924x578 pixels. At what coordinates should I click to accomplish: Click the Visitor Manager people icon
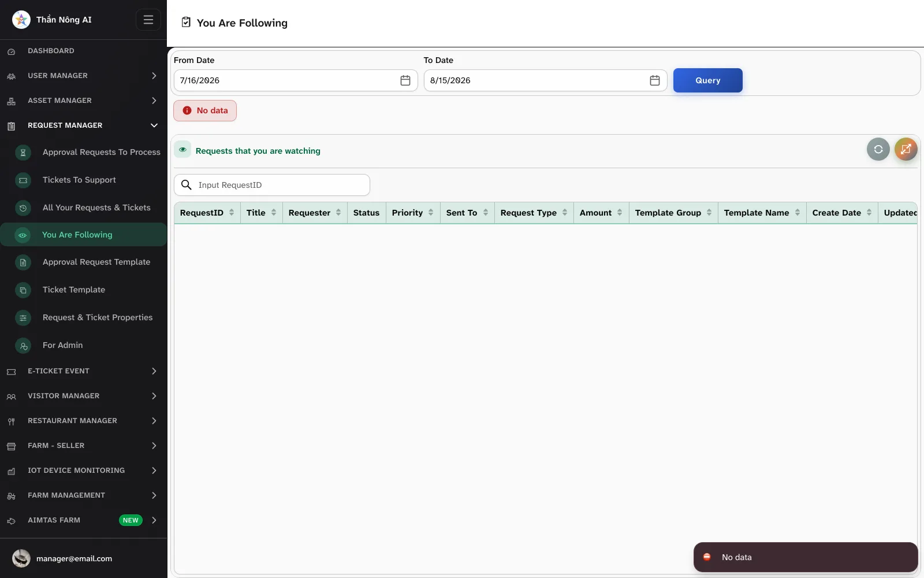coord(11,397)
